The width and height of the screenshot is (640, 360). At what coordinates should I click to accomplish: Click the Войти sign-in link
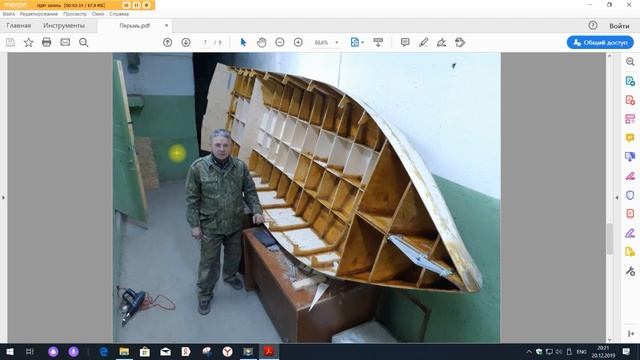[x=619, y=26]
